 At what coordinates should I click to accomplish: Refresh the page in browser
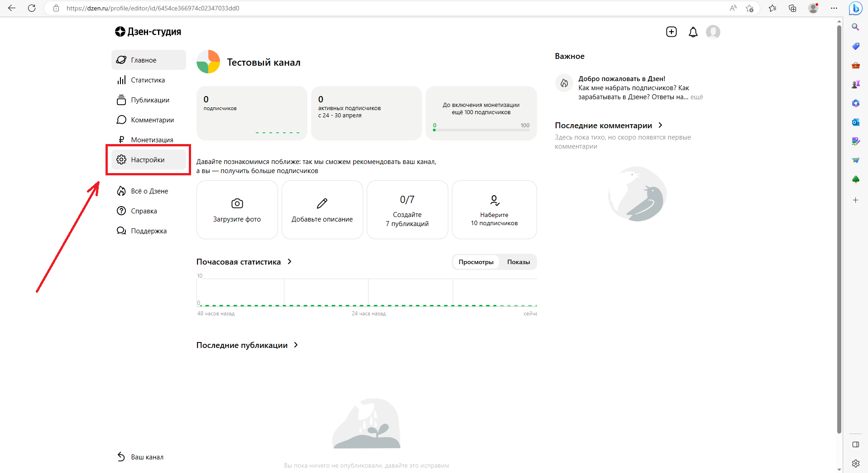click(32, 8)
